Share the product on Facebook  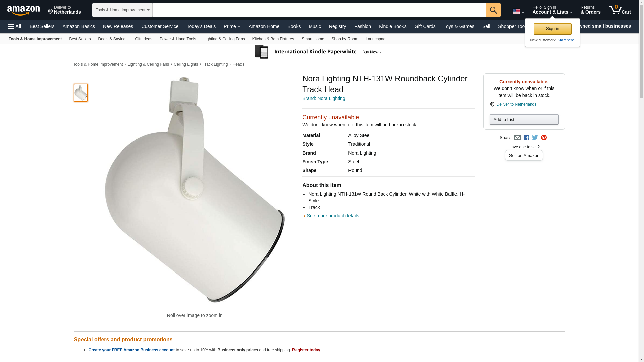pos(526,138)
